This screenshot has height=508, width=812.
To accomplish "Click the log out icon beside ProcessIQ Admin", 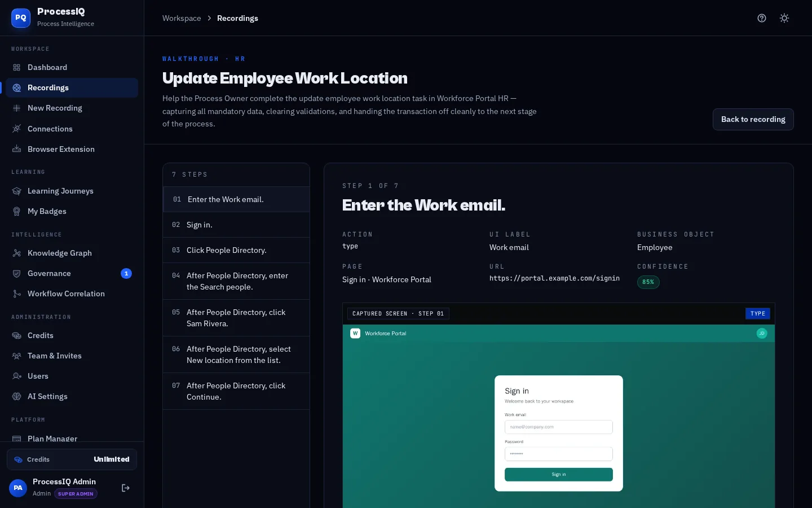I will point(126,488).
